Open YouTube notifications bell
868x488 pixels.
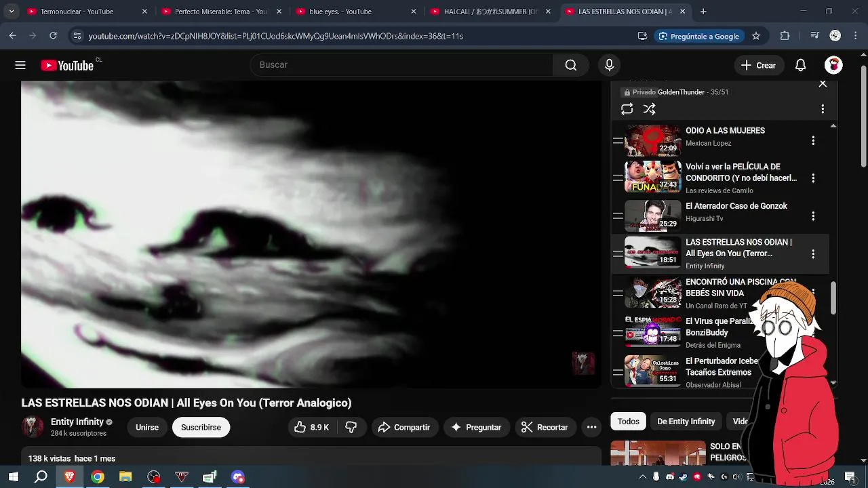(x=800, y=65)
